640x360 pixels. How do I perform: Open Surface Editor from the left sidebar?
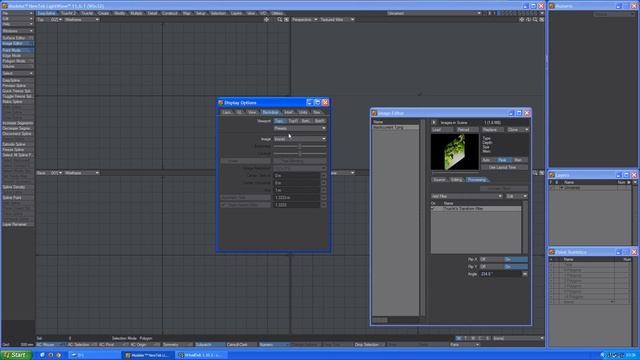(17, 38)
